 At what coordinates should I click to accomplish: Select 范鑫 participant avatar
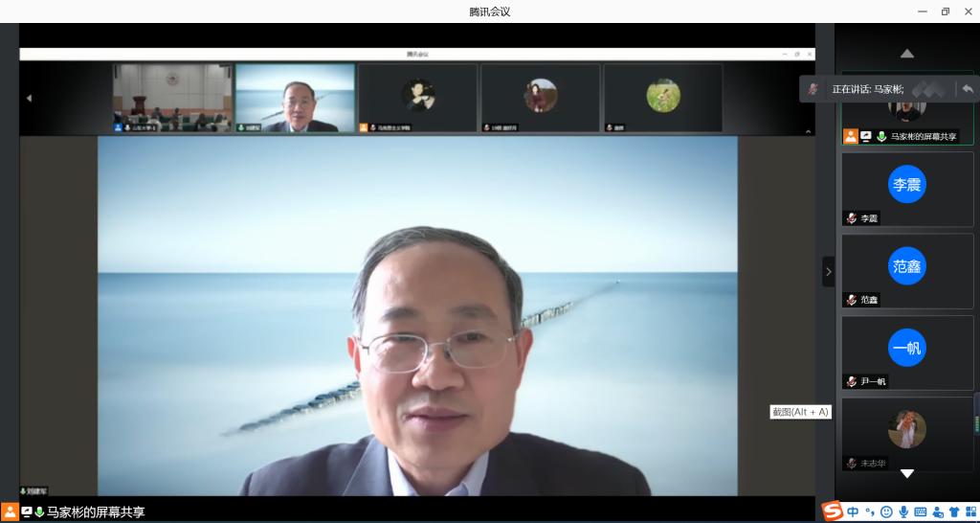(906, 266)
